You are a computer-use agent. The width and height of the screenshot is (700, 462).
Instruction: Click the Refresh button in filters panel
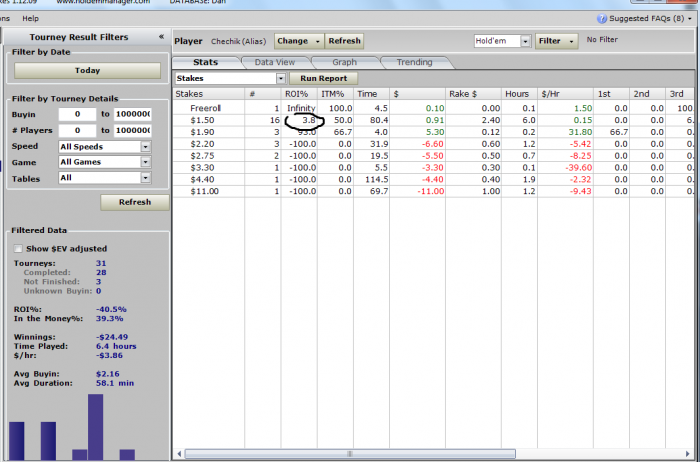click(135, 202)
